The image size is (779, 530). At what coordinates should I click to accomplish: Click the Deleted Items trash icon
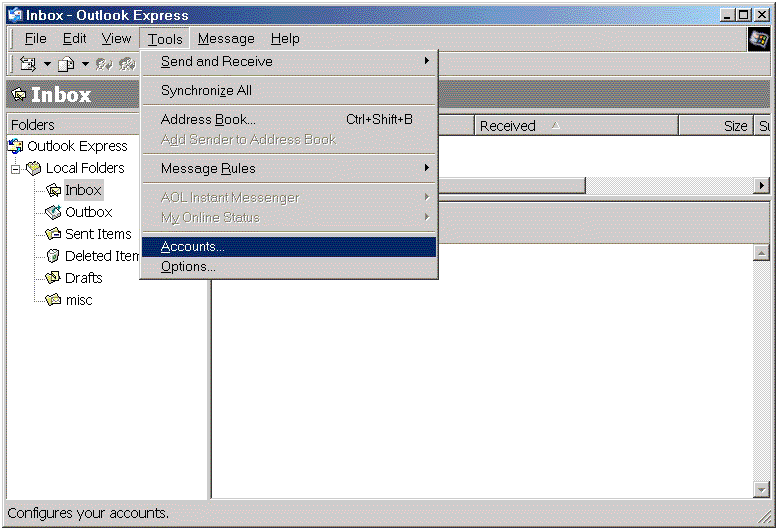pos(53,256)
